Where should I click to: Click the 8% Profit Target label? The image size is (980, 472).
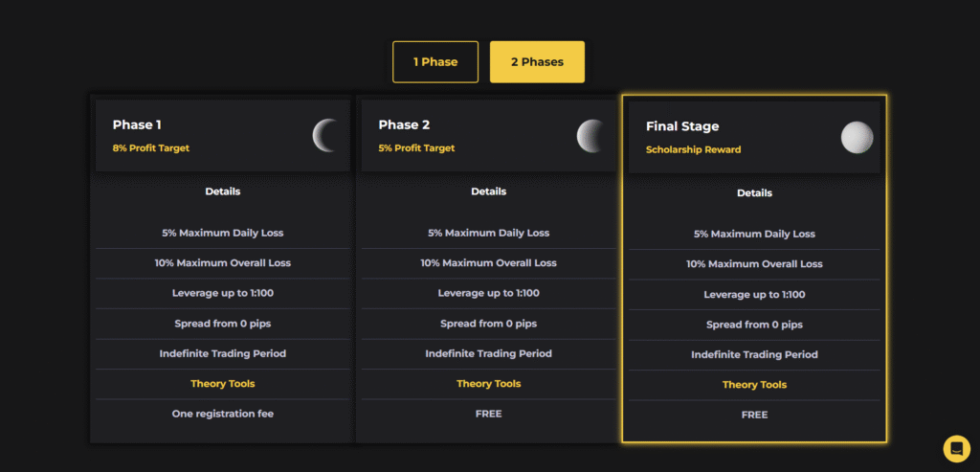pos(150,148)
